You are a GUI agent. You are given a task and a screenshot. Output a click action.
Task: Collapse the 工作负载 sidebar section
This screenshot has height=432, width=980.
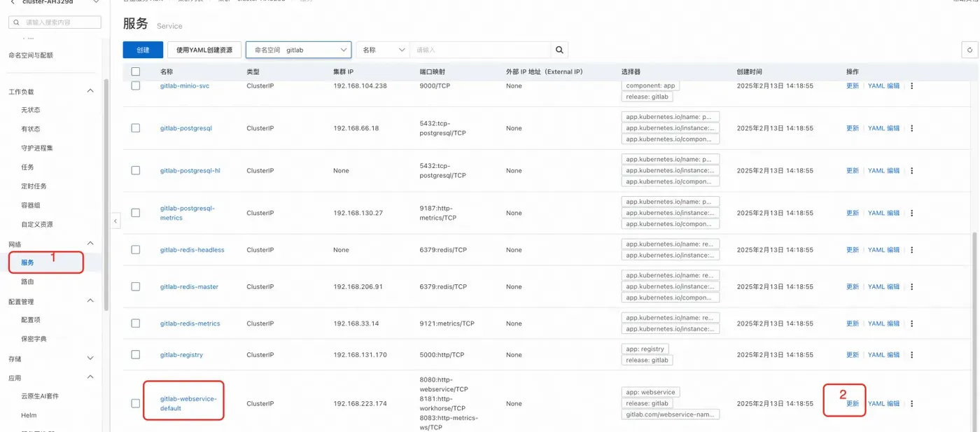[90, 91]
